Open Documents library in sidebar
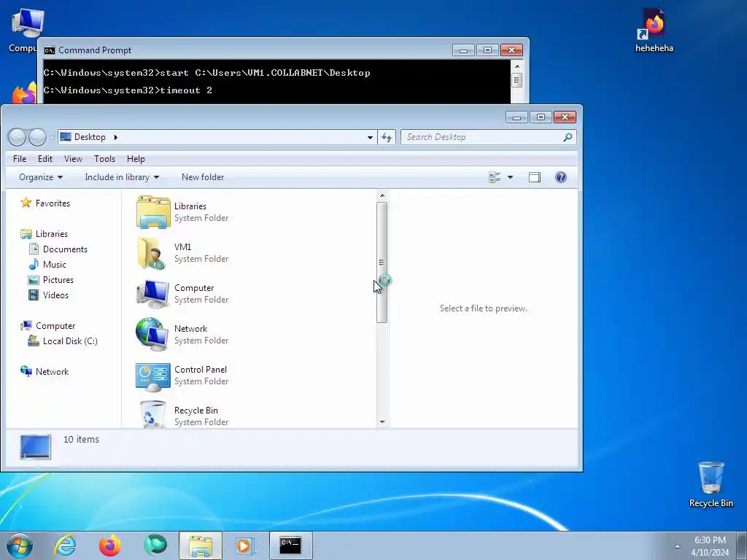 65,249
